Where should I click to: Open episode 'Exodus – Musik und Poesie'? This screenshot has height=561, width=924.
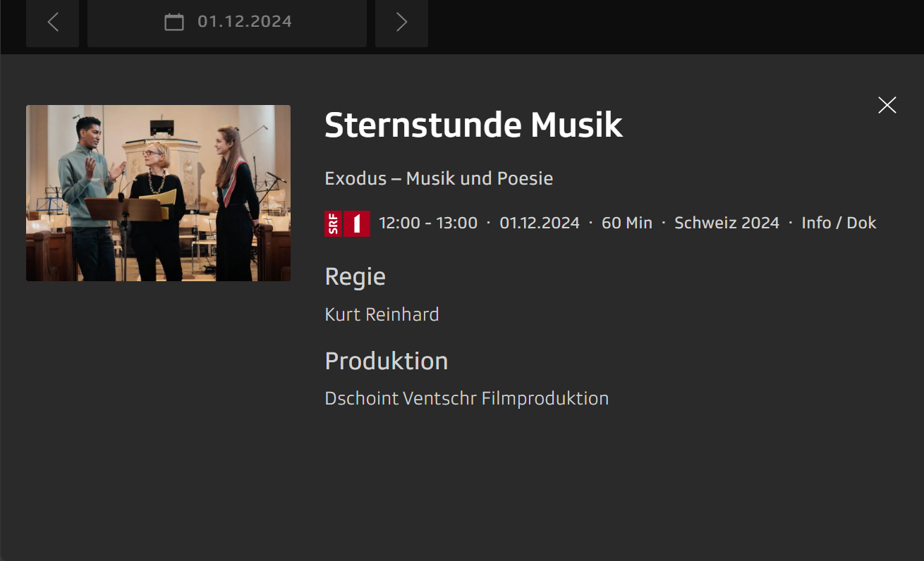tap(439, 178)
